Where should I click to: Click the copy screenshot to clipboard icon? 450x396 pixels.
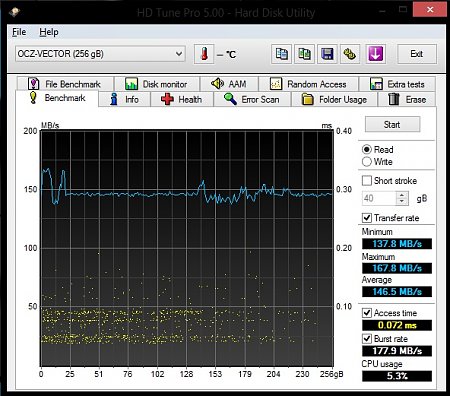point(304,54)
